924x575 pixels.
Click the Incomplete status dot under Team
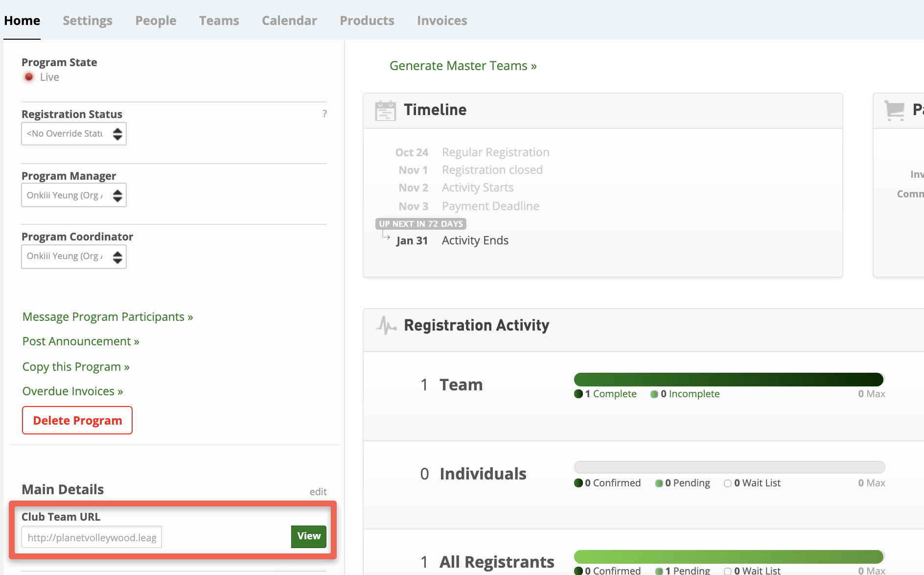654,394
